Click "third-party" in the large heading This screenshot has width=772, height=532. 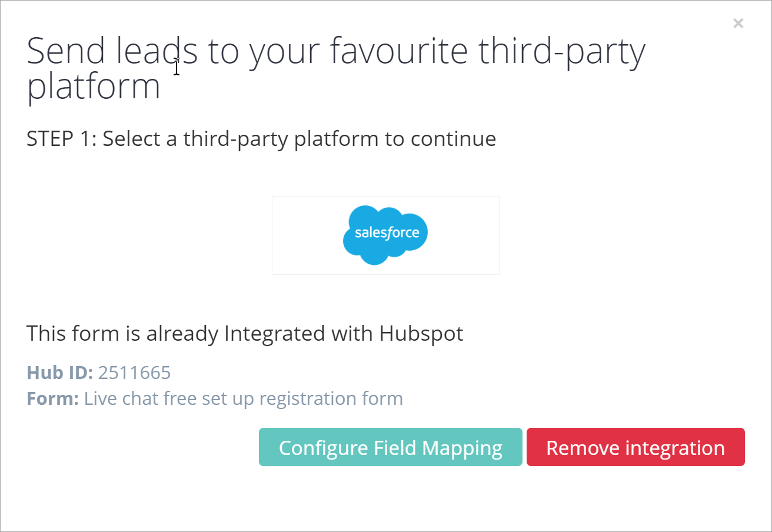561,52
